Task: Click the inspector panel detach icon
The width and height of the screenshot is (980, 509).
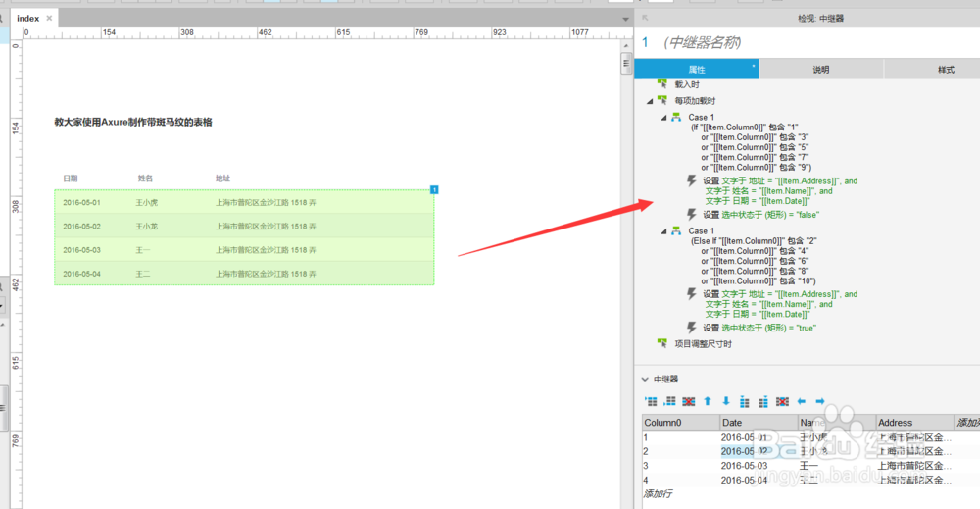Action: pos(645,18)
